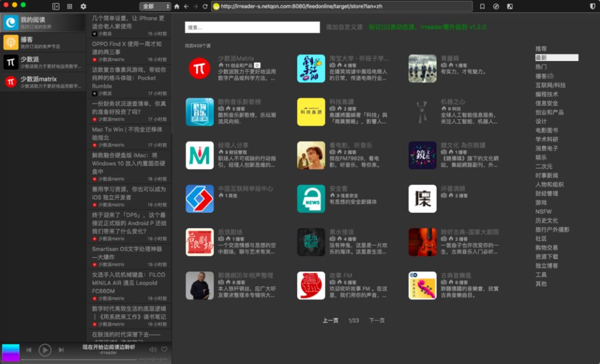Open settings gear icon in toolbar
600x364 pixels.
pos(83,7)
